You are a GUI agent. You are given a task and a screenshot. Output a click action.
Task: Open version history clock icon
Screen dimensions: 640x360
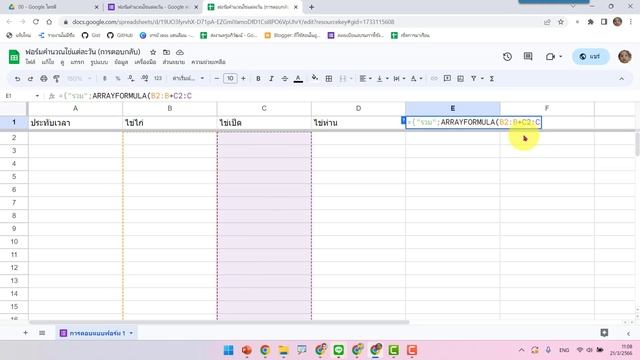[x=507, y=57]
